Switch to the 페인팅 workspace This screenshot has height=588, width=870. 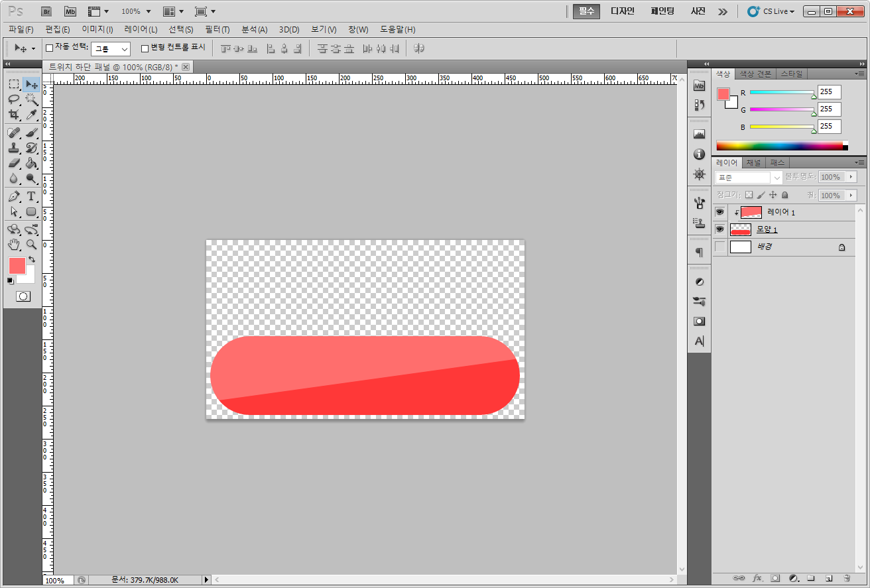pos(662,11)
